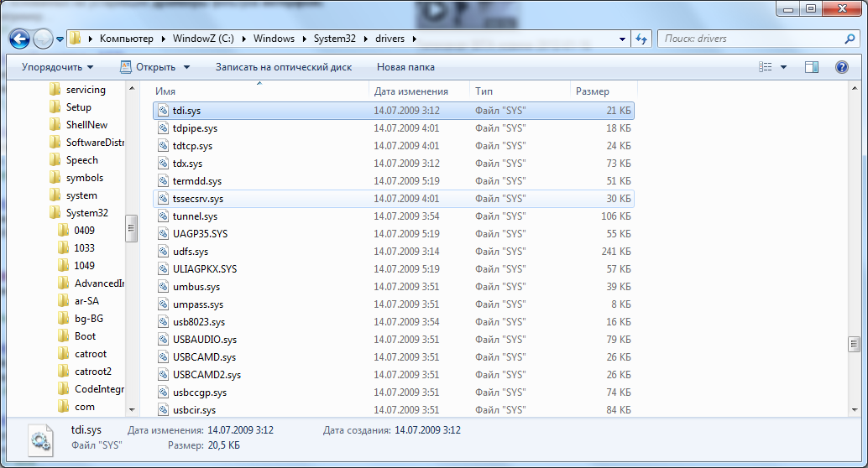Change view using the view icon
This screenshot has width=868, height=468.
[x=766, y=67]
